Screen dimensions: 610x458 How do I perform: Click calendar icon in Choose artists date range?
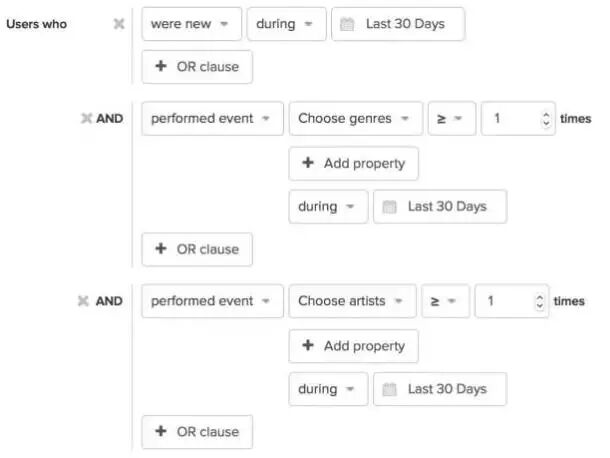point(390,389)
